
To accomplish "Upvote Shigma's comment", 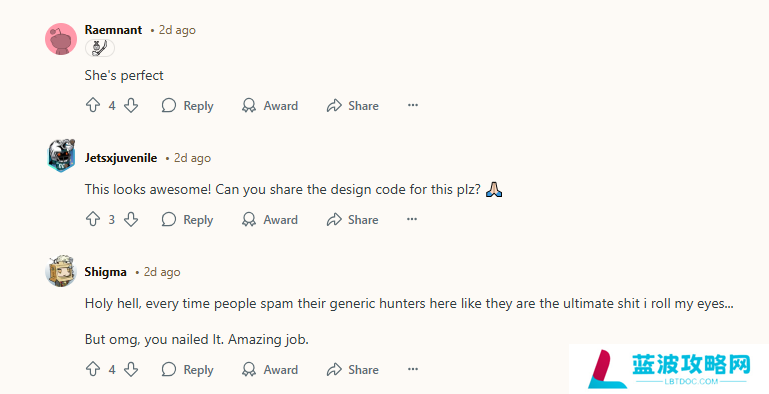I will (x=93, y=369).
